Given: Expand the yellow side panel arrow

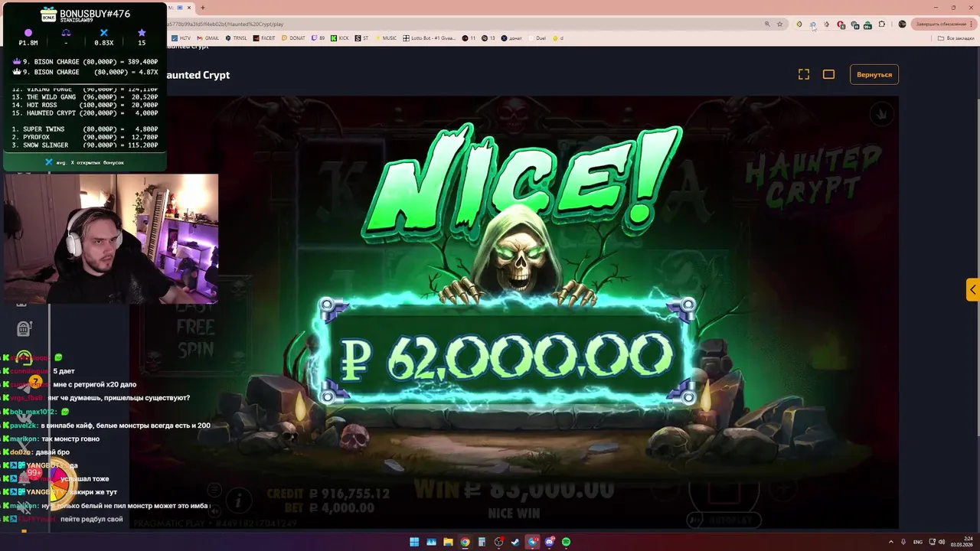Looking at the screenshot, I should click(x=972, y=289).
